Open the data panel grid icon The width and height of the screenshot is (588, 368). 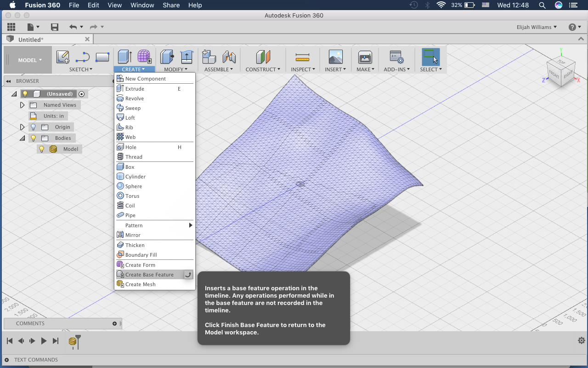pyautogui.click(x=11, y=27)
